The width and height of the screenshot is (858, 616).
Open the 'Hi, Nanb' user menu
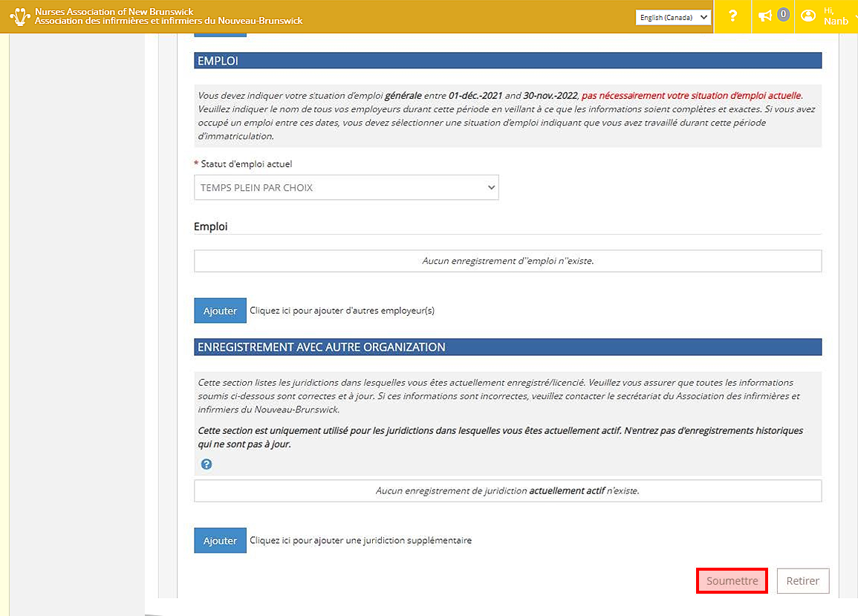click(x=836, y=16)
